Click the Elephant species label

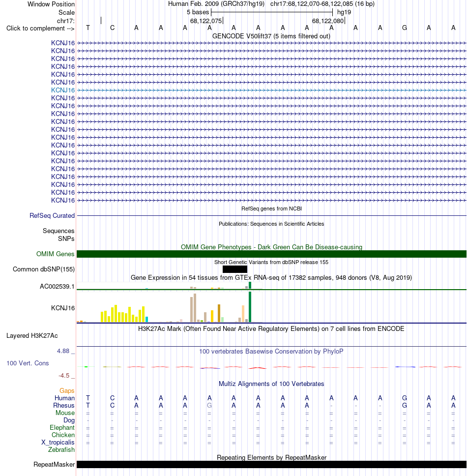(62, 427)
